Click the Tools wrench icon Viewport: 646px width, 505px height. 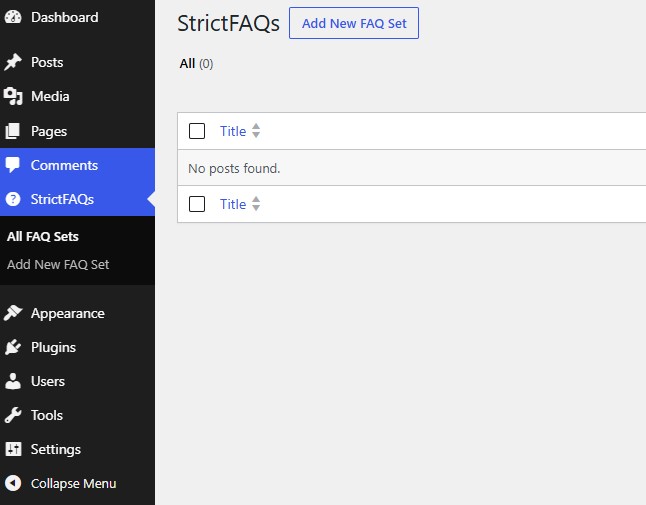(13, 415)
